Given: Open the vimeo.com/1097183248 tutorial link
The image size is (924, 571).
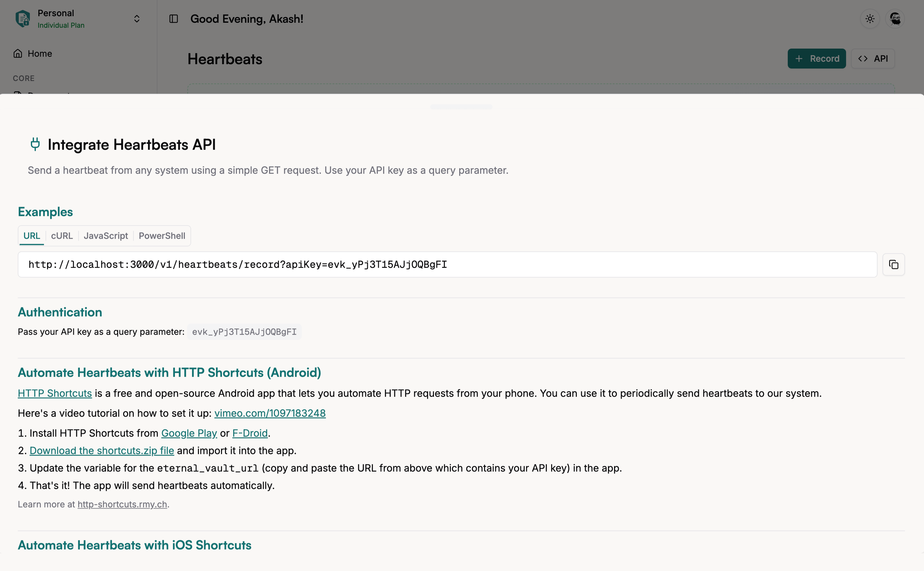Looking at the screenshot, I should (x=270, y=413).
